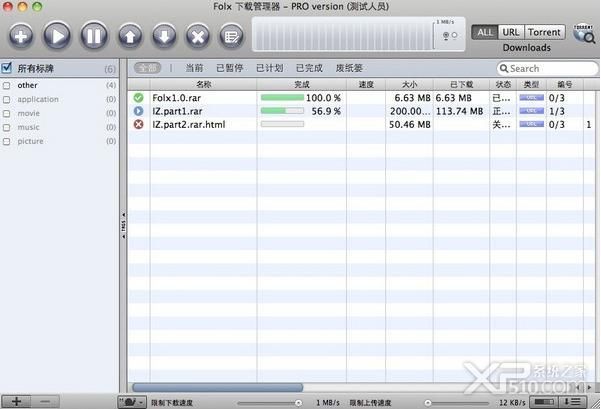Sort by 速度 column header
The width and height of the screenshot is (601, 409).
point(366,84)
